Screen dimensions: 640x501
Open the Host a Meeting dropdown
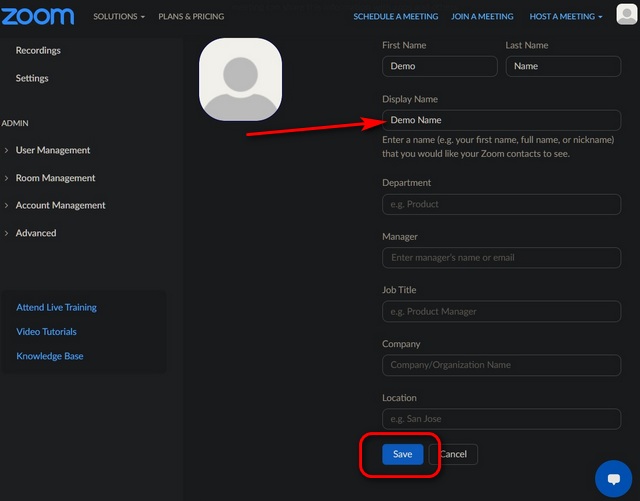(566, 17)
